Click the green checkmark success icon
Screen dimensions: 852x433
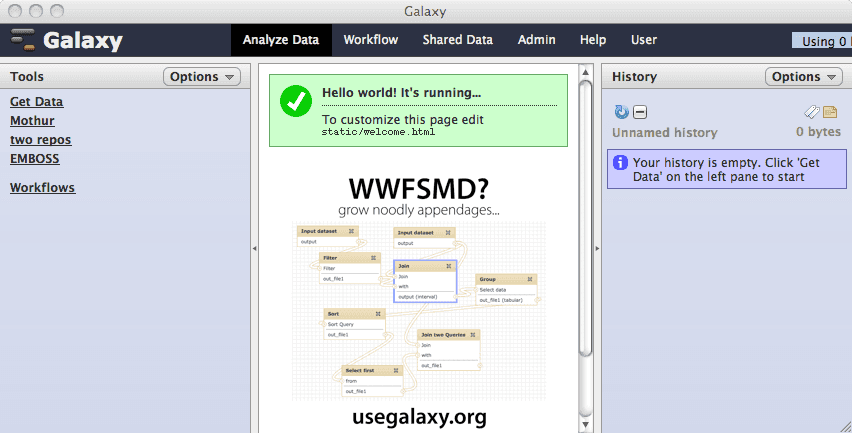point(296,101)
